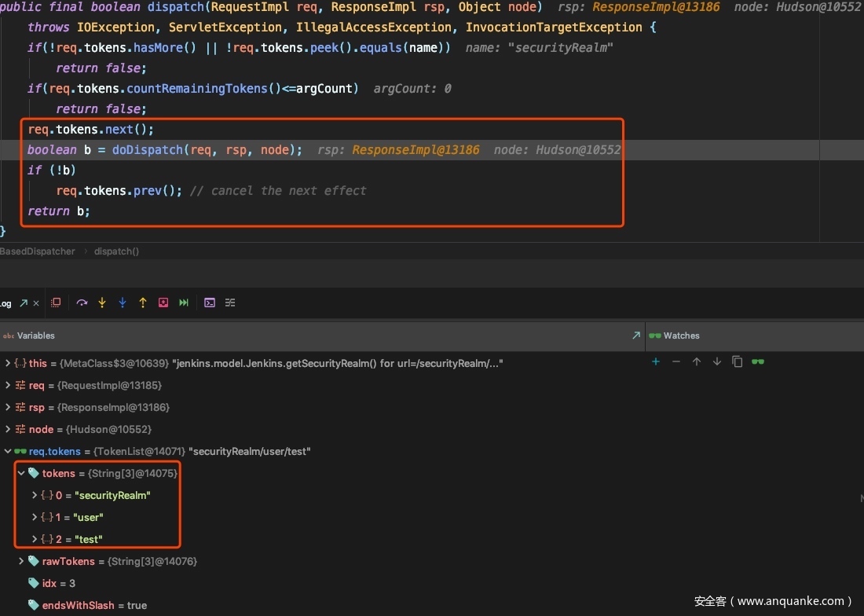Add a new watch with plus icon
The height and width of the screenshot is (616, 864).
tap(656, 361)
